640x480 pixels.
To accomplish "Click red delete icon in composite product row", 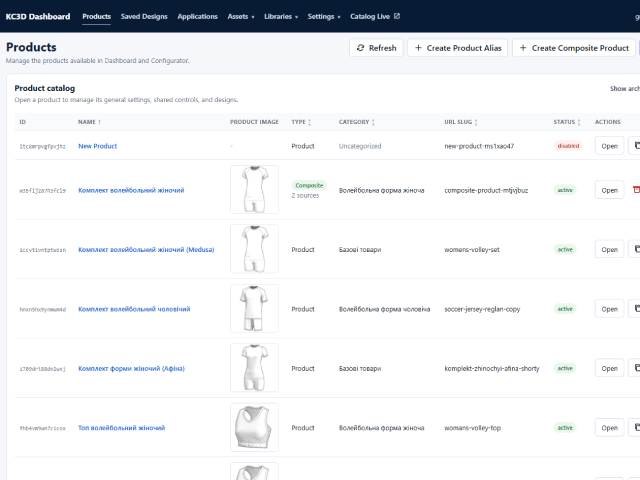I will point(636,190).
